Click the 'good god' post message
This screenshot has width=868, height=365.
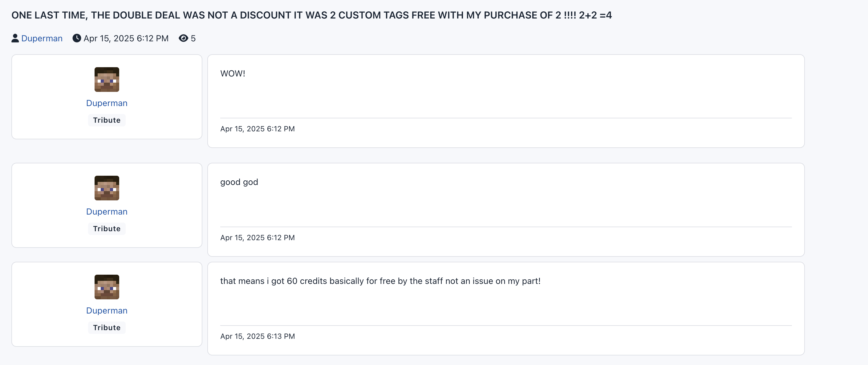point(239,182)
